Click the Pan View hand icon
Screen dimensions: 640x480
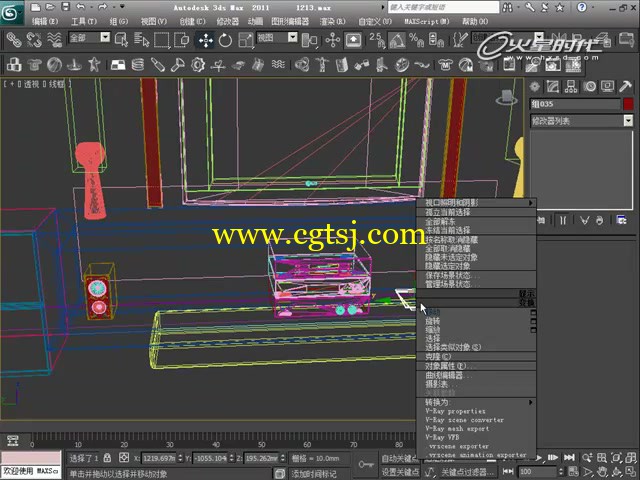pyautogui.click(x=602, y=471)
